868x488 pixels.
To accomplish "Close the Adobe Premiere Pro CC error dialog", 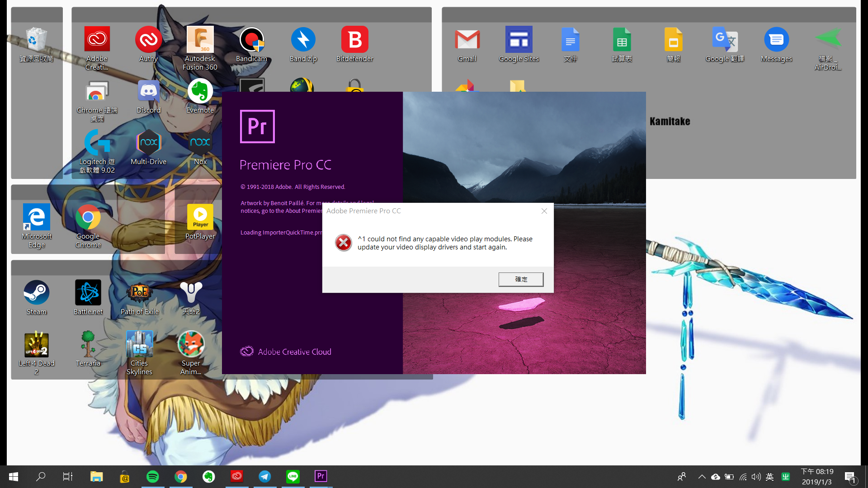I will tap(544, 211).
